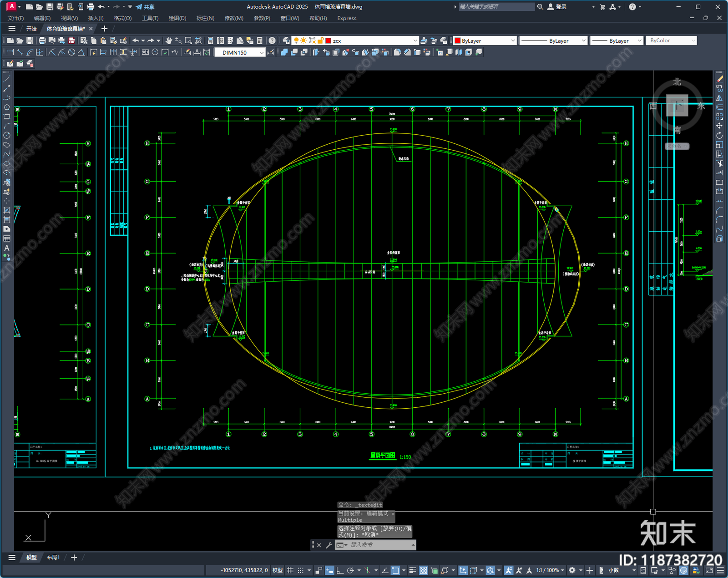
Task: Click the red zcx layer color swatch
Action: click(x=328, y=41)
